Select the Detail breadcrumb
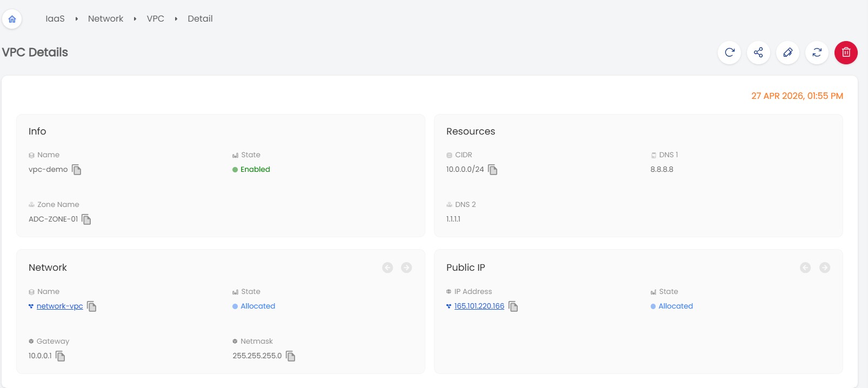The height and width of the screenshot is (388, 868). [200, 19]
